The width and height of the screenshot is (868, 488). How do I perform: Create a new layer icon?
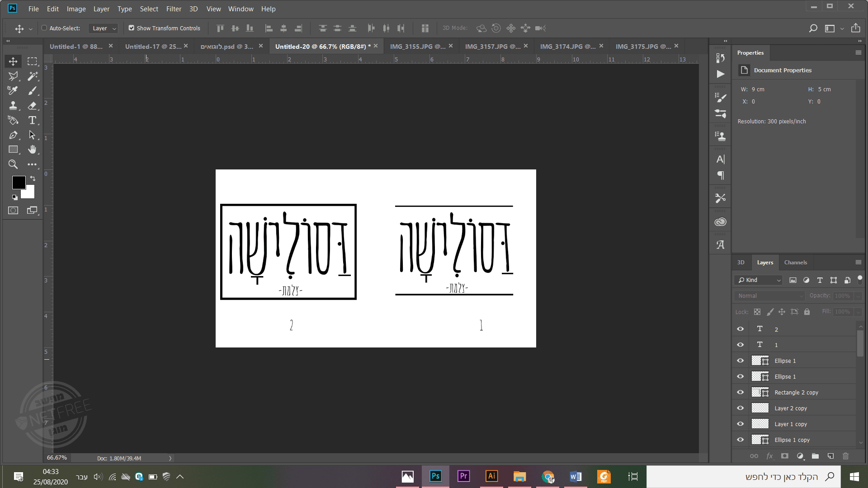(x=830, y=456)
